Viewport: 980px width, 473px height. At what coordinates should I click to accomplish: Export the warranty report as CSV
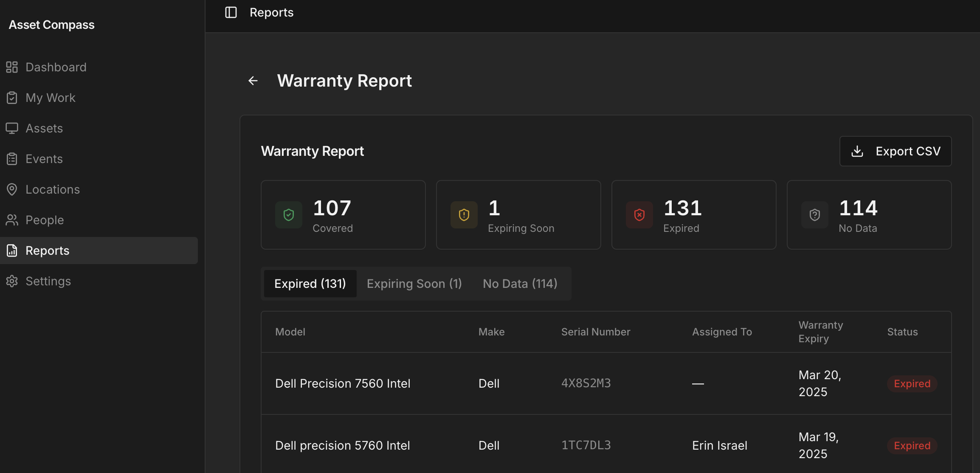pos(896,151)
